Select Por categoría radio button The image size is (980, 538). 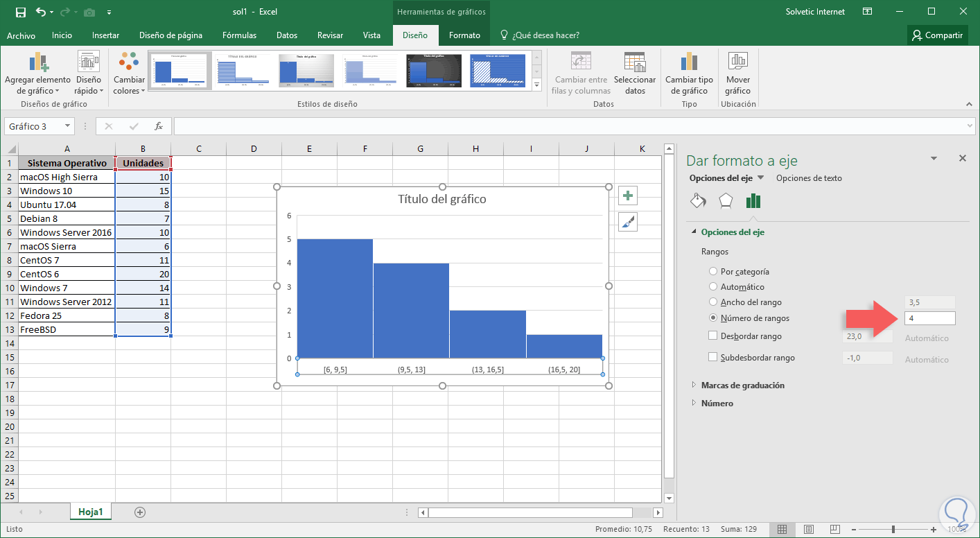tap(714, 272)
